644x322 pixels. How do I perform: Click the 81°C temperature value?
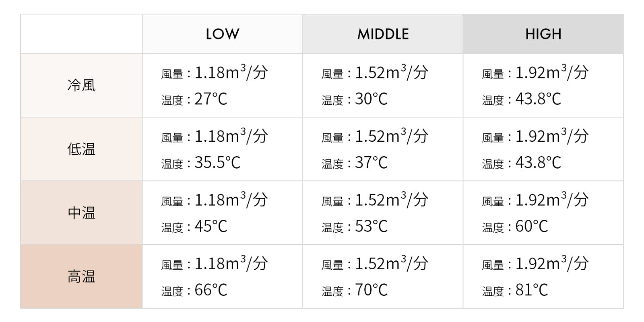point(531,290)
